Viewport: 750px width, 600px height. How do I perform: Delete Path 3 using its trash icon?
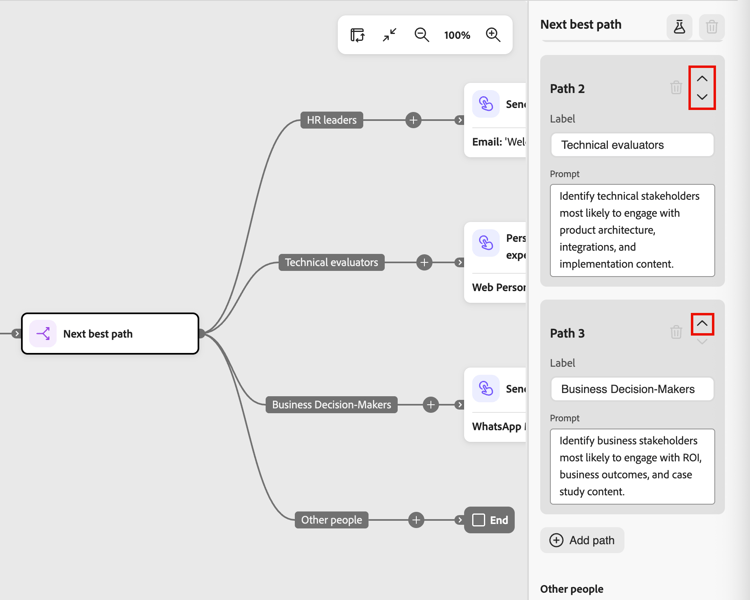[676, 332]
